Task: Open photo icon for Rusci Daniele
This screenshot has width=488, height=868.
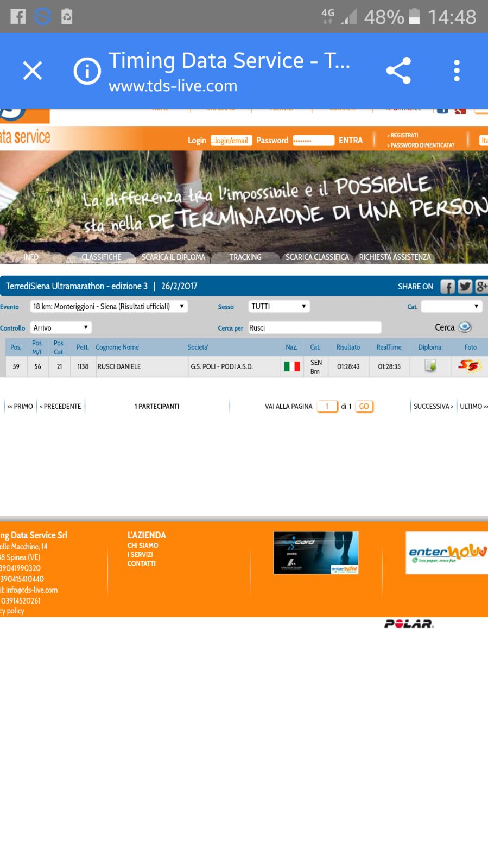Action: pos(470,366)
